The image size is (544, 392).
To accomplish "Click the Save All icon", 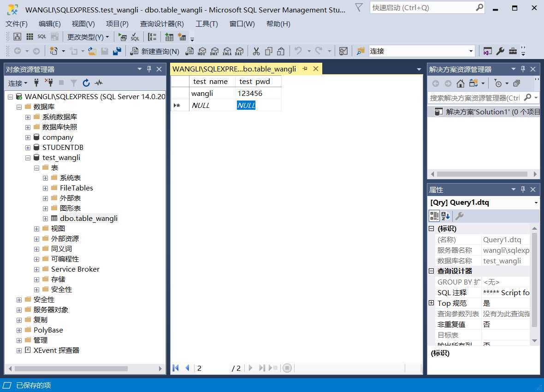I will (117, 51).
